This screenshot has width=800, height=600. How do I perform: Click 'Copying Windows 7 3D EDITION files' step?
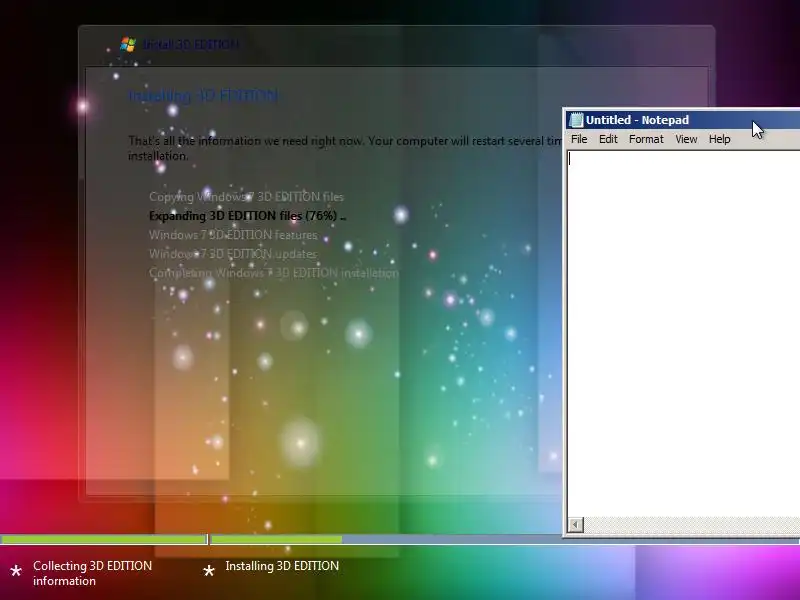tap(246, 197)
